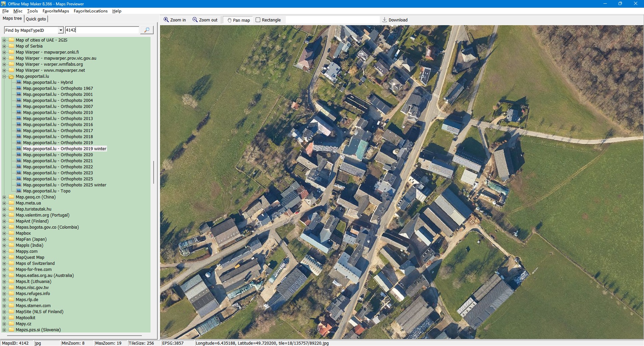Click the Map.geoportail.lu Topo layer icon

pyautogui.click(x=19, y=191)
